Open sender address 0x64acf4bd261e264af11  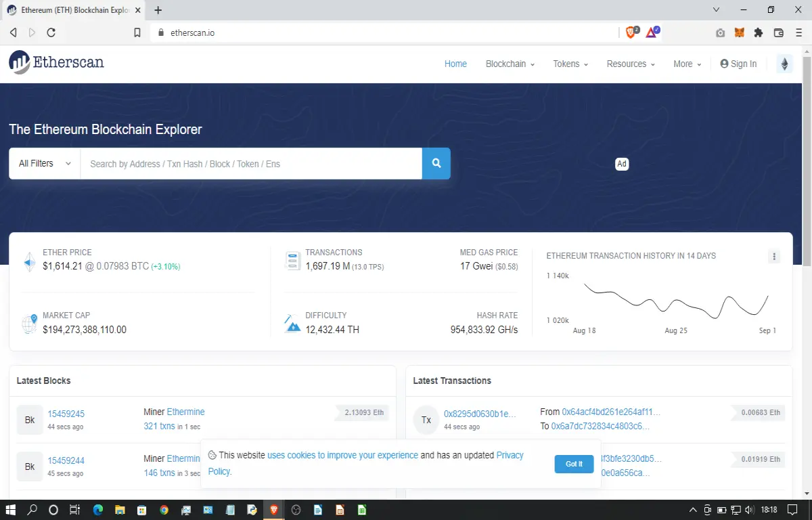point(611,412)
